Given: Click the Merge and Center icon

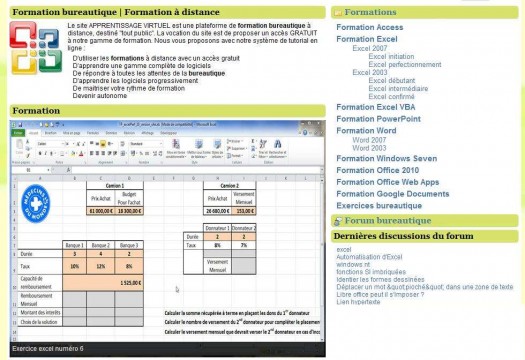Looking at the screenshot, I should (x=124, y=153).
